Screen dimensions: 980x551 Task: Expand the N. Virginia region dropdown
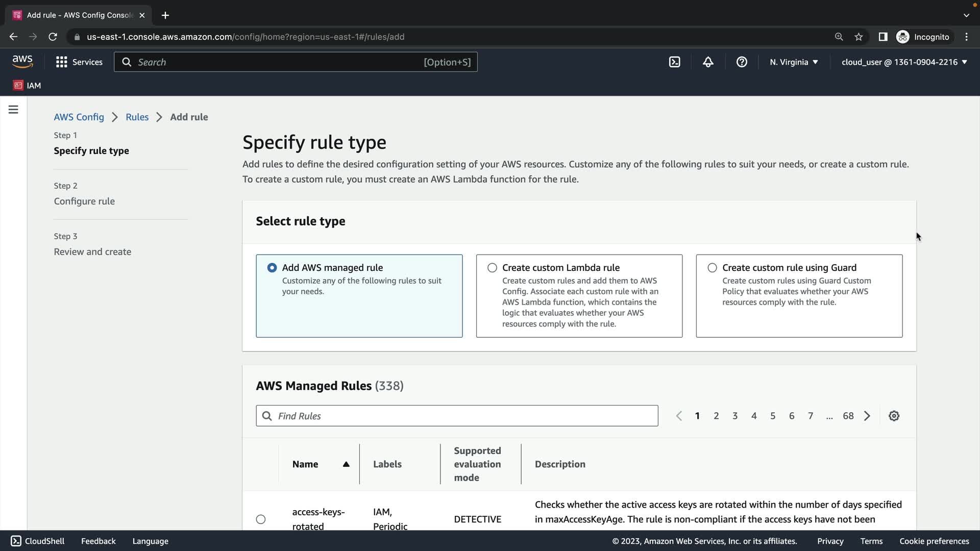pos(794,62)
